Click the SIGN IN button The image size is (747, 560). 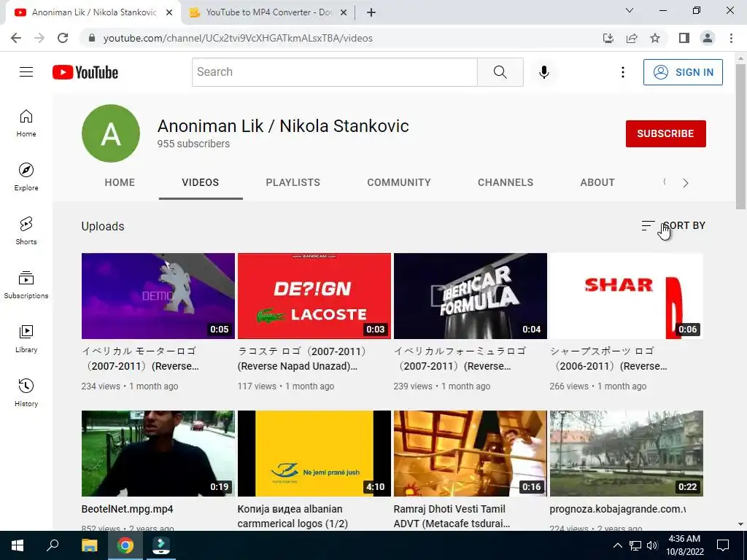click(x=683, y=72)
